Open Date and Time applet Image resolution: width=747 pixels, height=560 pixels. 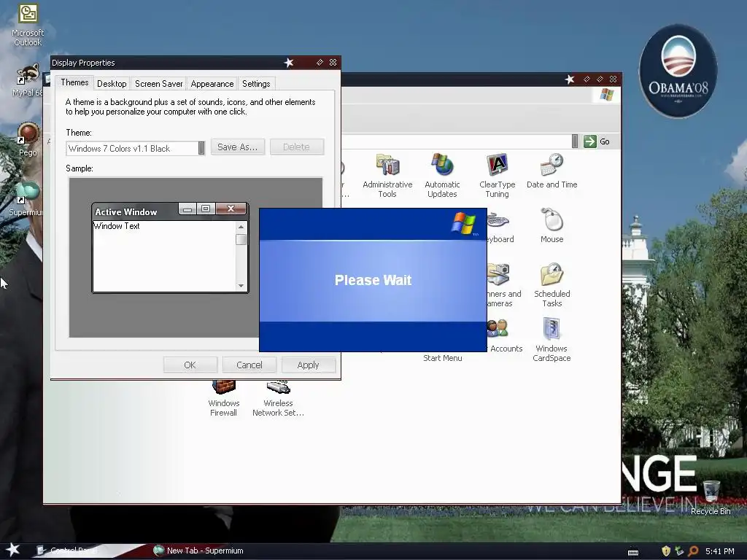551,171
